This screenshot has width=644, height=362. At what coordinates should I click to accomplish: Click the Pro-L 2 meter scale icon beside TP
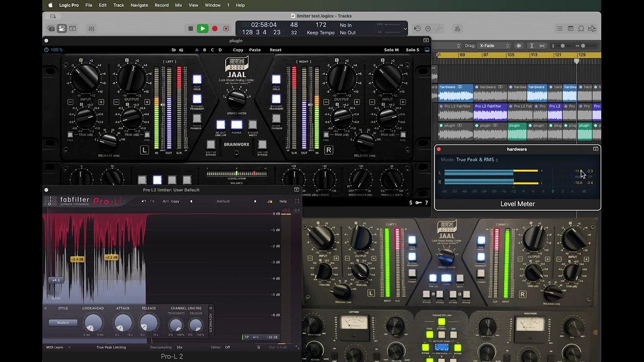pos(256,337)
